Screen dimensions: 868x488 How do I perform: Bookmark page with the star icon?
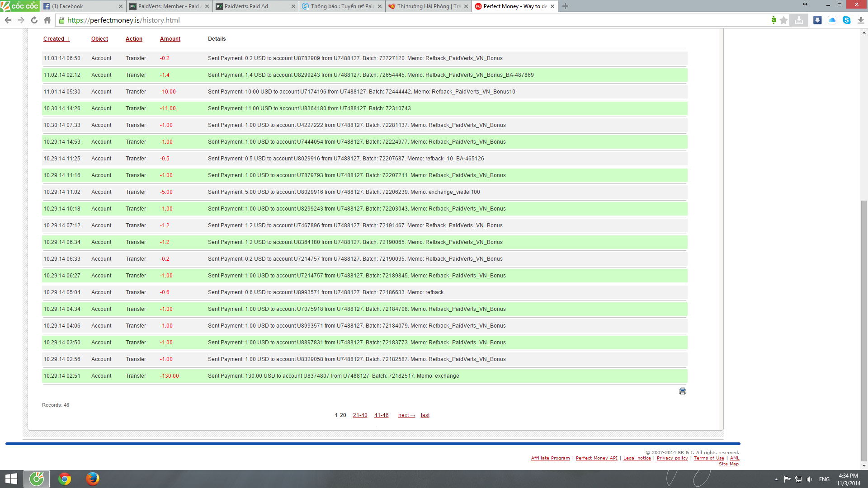point(784,20)
